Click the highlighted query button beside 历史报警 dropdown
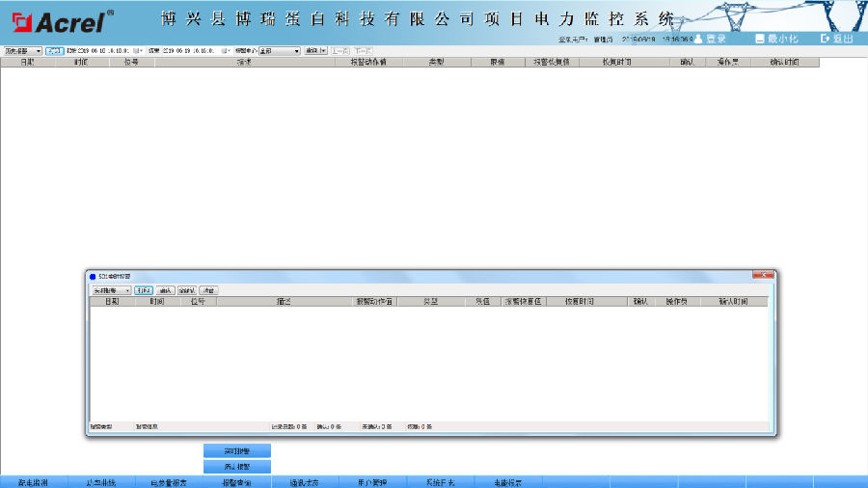868x488 pixels. click(x=54, y=51)
